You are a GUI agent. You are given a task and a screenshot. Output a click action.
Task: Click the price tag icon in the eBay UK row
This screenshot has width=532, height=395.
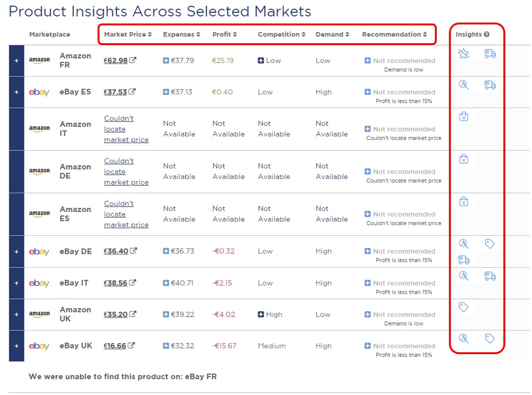[x=489, y=338]
